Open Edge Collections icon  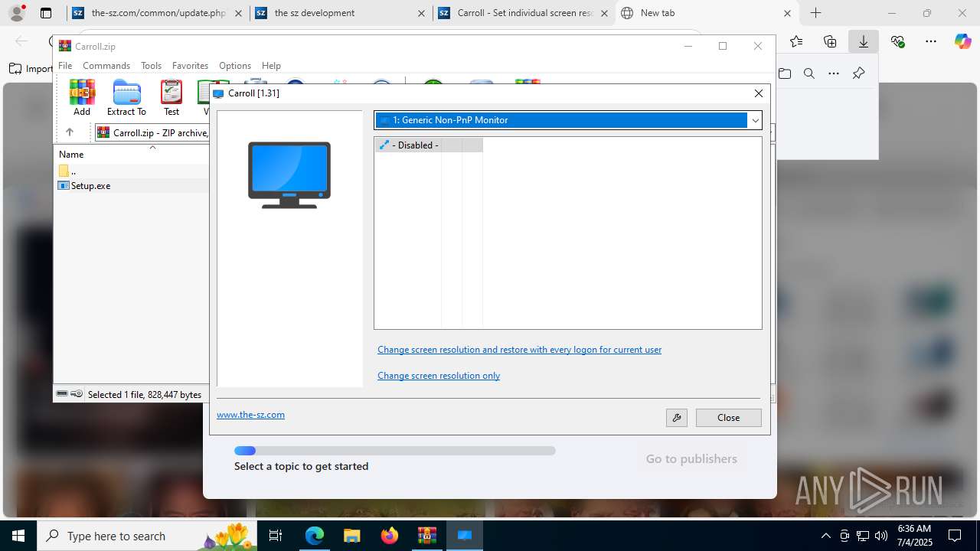830,41
